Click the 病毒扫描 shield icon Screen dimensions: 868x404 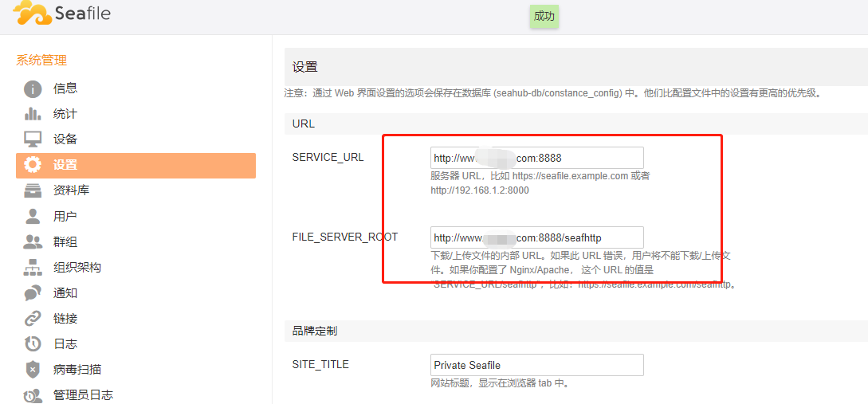(33, 369)
